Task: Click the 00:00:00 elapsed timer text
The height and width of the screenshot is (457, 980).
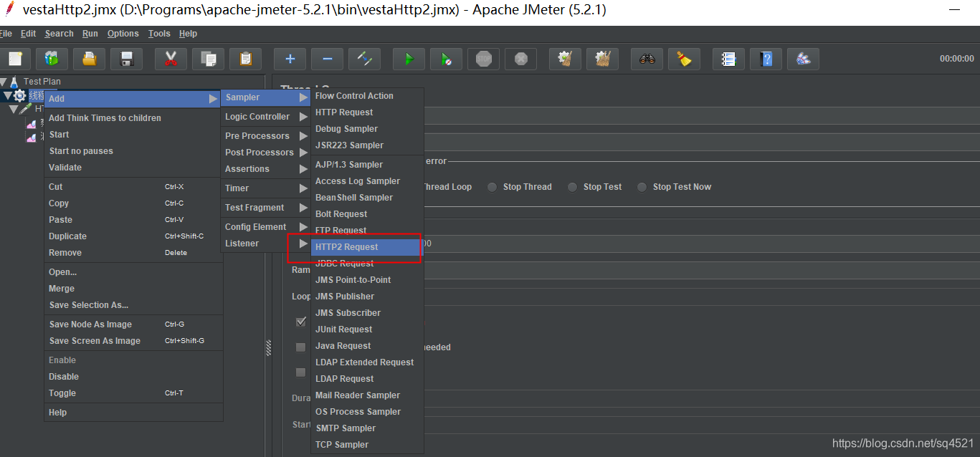Action: click(x=956, y=59)
